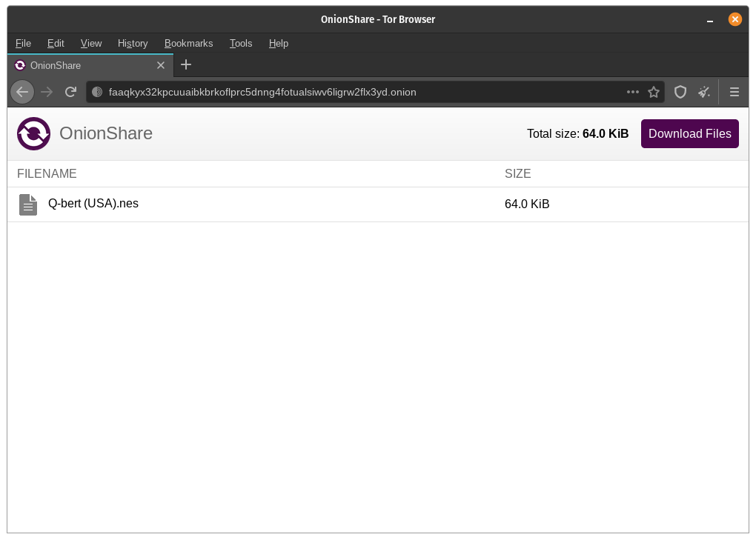Click the OnionShare logo in header
The width and height of the screenshot is (756, 540).
pyautogui.click(x=34, y=133)
